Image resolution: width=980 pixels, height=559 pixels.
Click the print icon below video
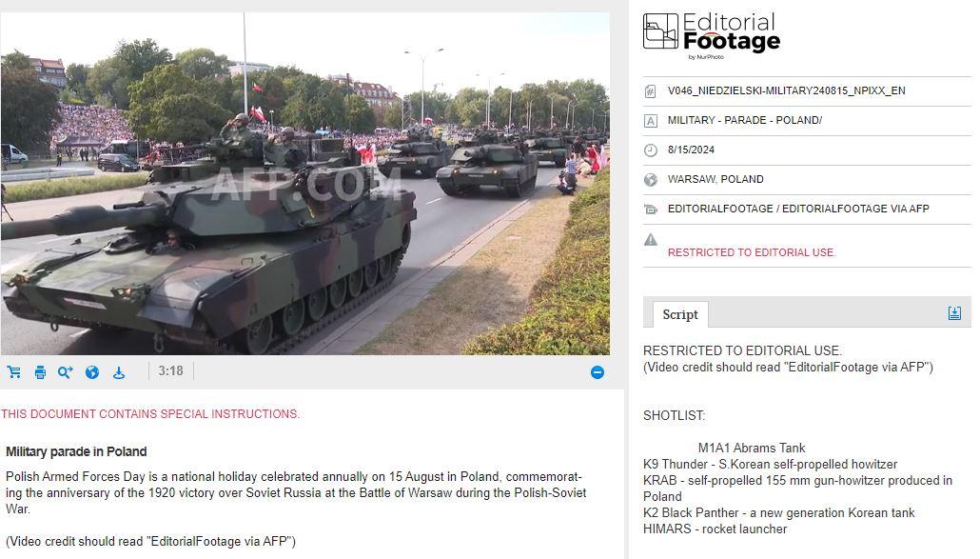[x=40, y=372]
